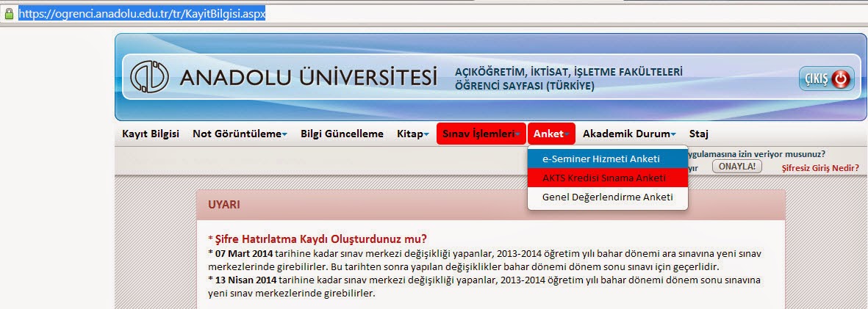Image resolution: width=868 pixels, height=309 pixels.
Task: Expand the Sınav İşlemleri dropdown menu
Action: [481, 134]
